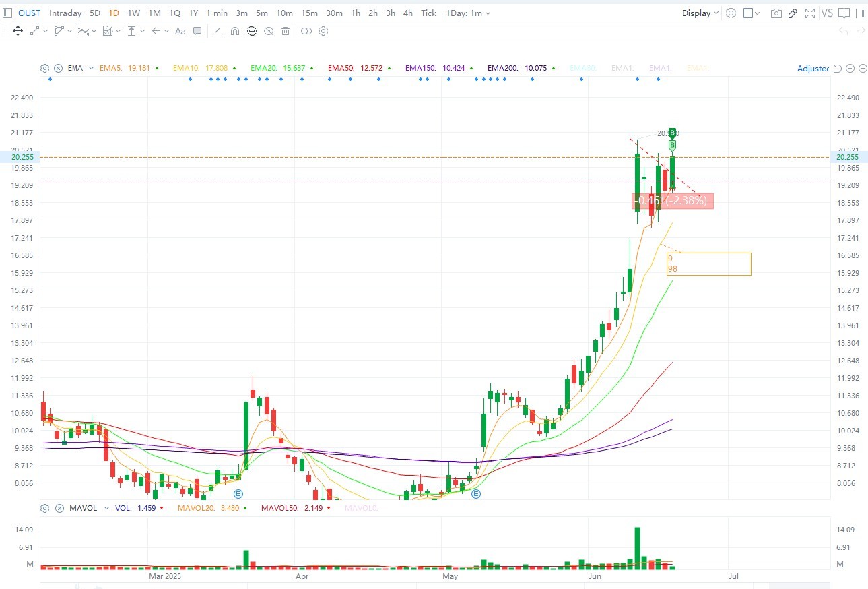Open the Display dropdown menu

[x=700, y=13]
